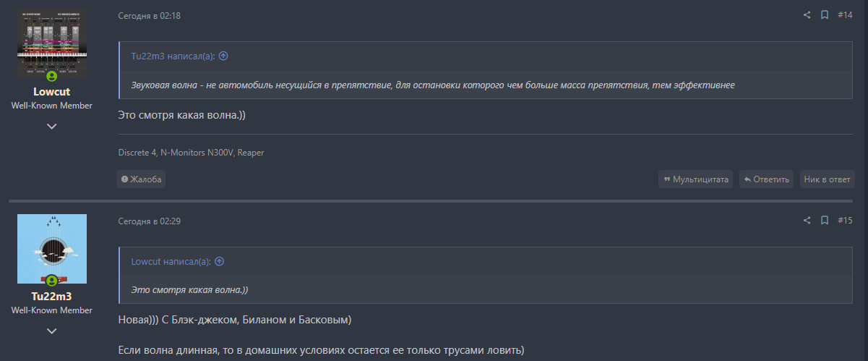
Task: Bookmark post #15
Action: point(825,221)
